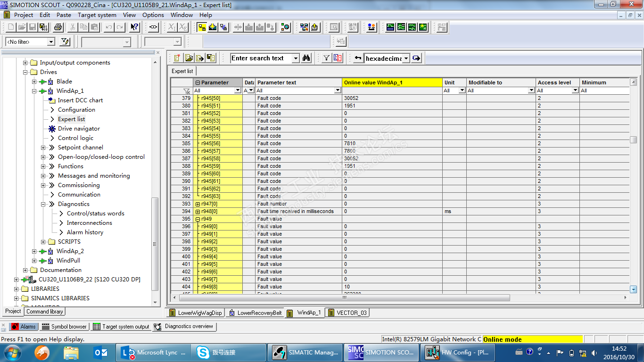Click the red-blue list comparison icon
644x362 pixels.
338,58
